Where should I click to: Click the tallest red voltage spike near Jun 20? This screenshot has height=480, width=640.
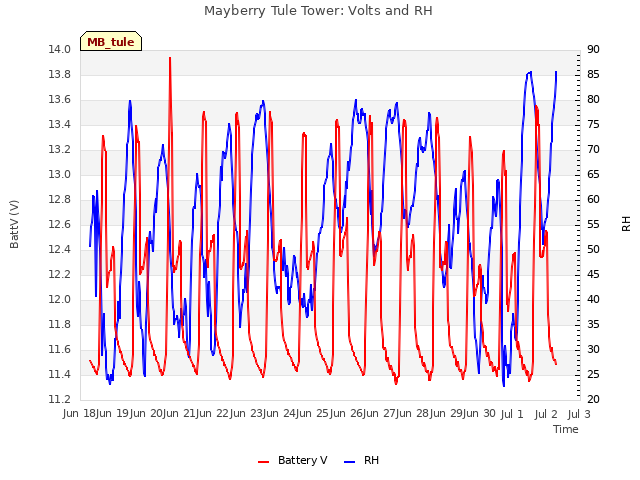tap(170, 58)
